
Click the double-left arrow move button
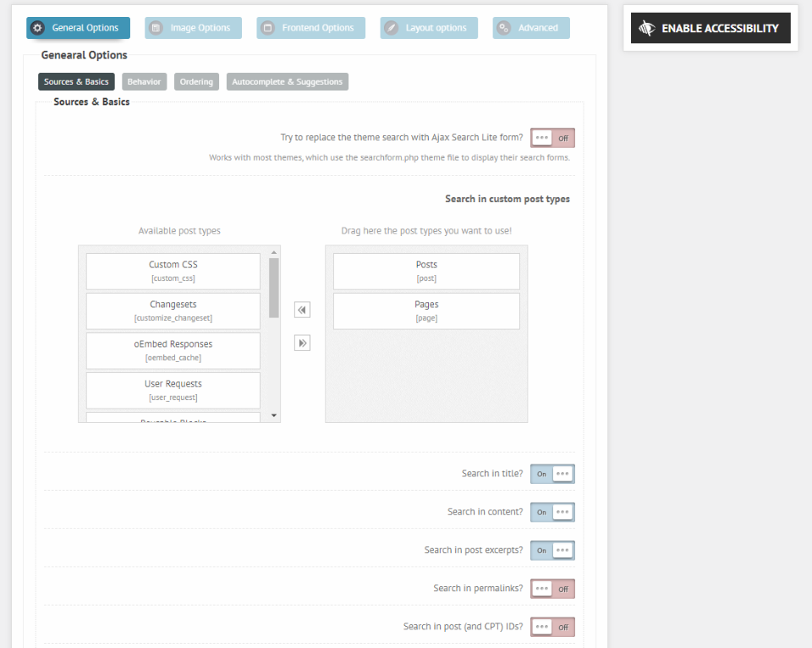pos(303,310)
